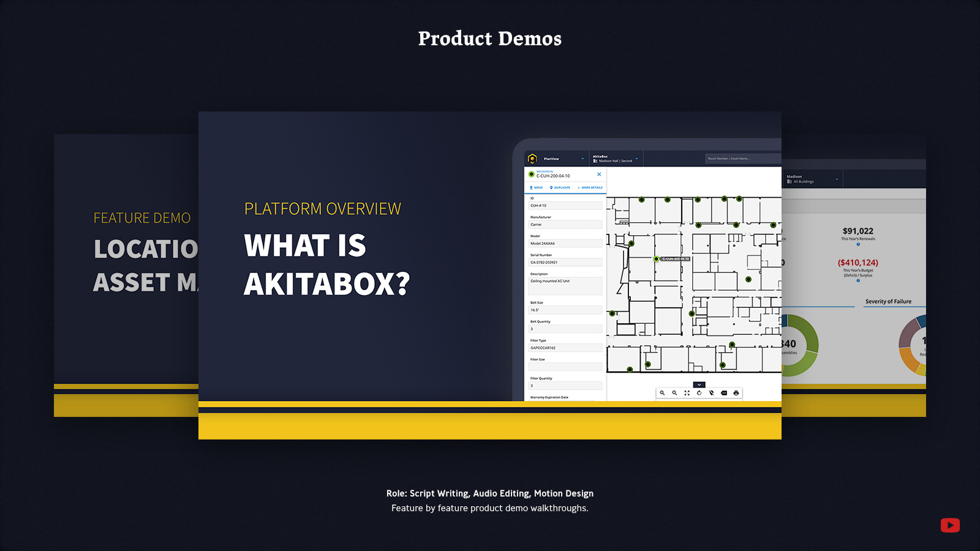The height and width of the screenshot is (551, 980).
Task: Click info icon under This Year's Renewals
Action: tap(858, 244)
